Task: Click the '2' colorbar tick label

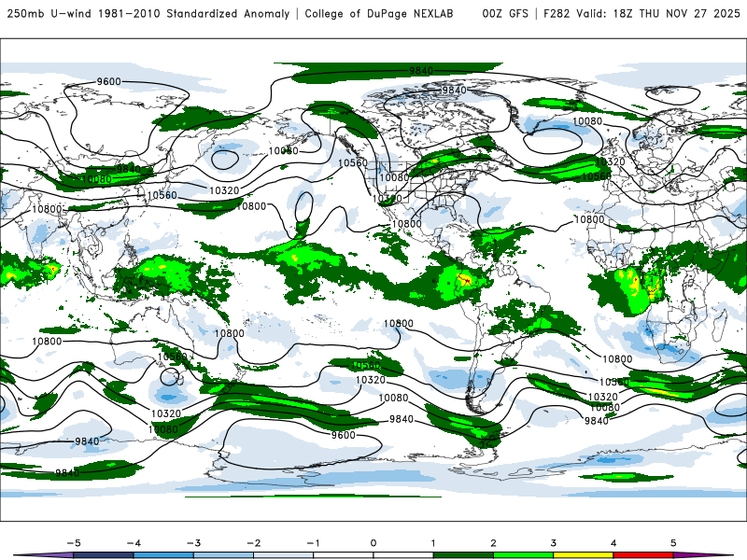Action: (x=494, y=543)
